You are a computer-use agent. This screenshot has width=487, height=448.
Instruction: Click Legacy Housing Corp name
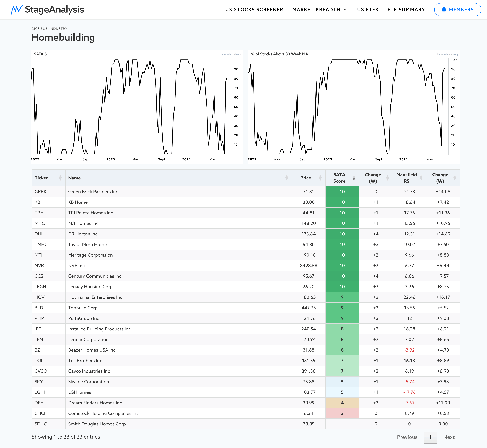[x=90, y=287]
